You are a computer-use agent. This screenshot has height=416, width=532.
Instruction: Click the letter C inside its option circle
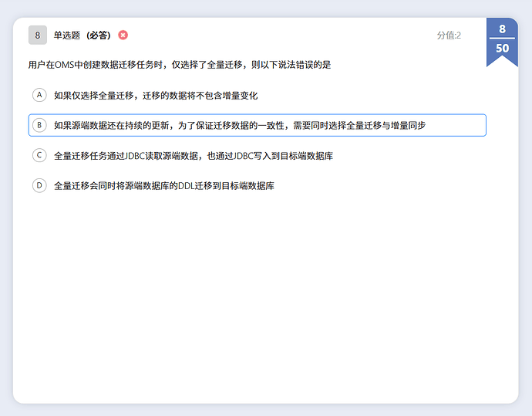pos(39,155)
